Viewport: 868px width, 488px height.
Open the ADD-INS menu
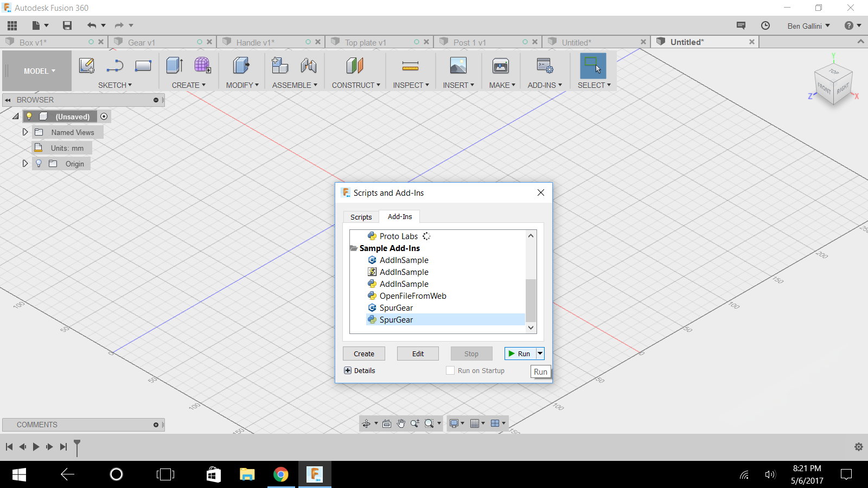[x=545, y=85]
